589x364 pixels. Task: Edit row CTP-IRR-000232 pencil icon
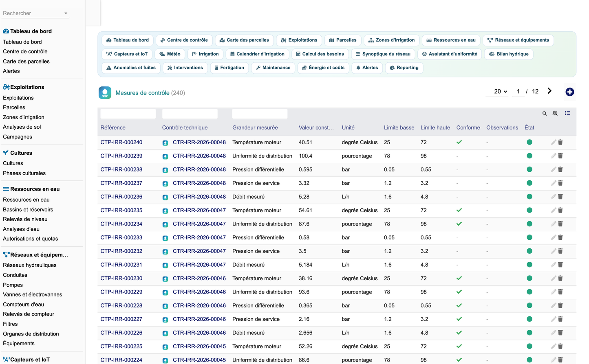point(554,251)
